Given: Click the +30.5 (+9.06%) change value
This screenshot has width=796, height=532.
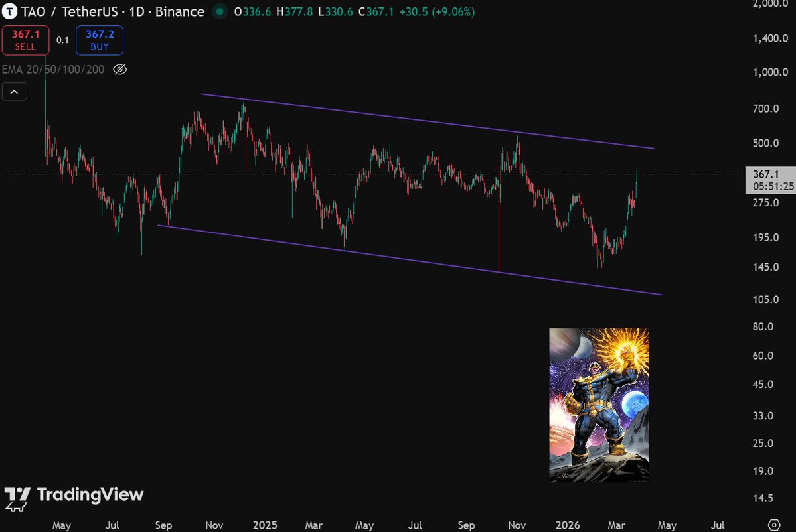Looking at the screenshot, I should click(x=437, y=11).
